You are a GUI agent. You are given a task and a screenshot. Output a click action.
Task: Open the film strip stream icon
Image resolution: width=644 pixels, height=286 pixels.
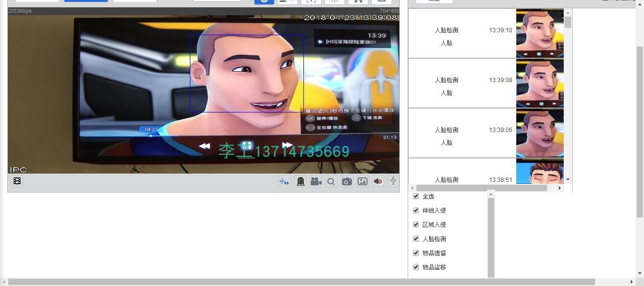tap(17, 181)
